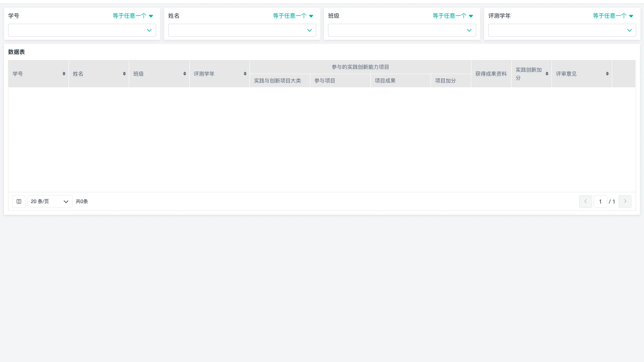Image resolution: width=644 pixels, height=362 pixels.
Task: Expand the 班级 filter value selector
Action: coord(469,30)
